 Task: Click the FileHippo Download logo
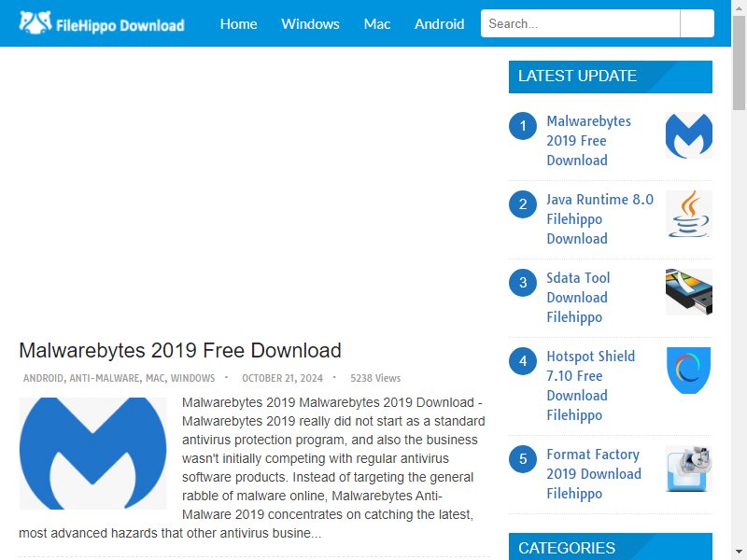(102, 22)
